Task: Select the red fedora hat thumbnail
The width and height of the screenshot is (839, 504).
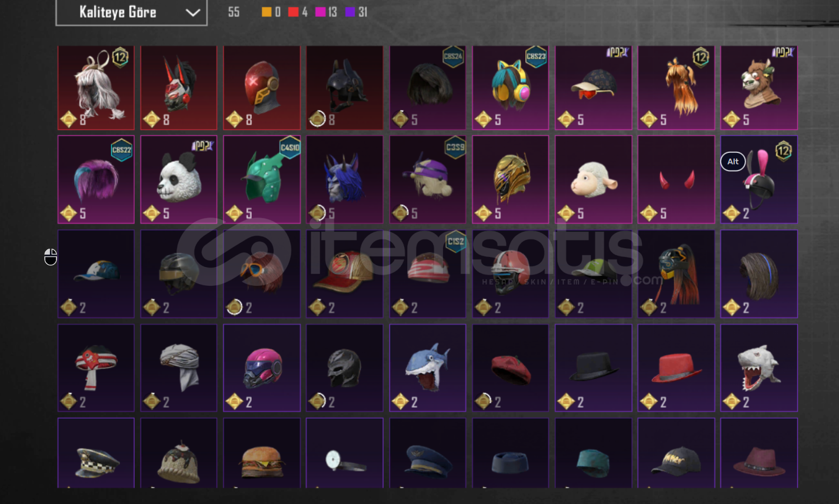Action: (x=676, y=368)
